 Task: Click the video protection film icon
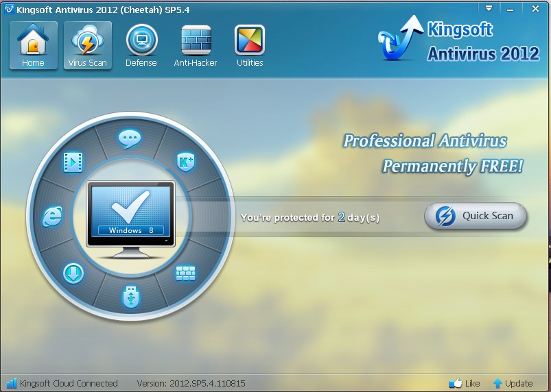point(73,162)
